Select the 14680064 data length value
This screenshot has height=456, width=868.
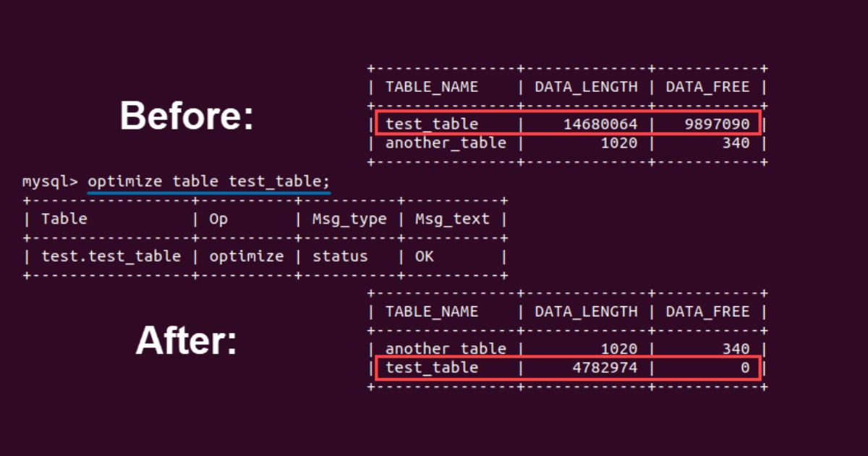click(x=600, y=124)
